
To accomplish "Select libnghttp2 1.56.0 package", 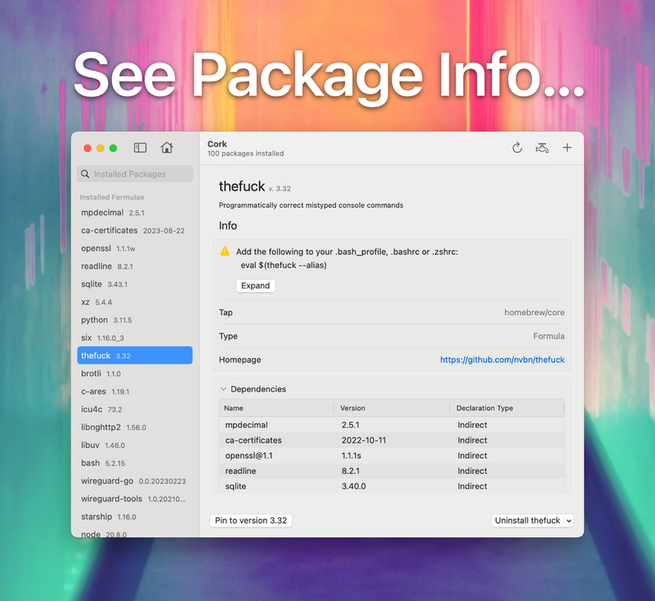I will tap(135, 427).
